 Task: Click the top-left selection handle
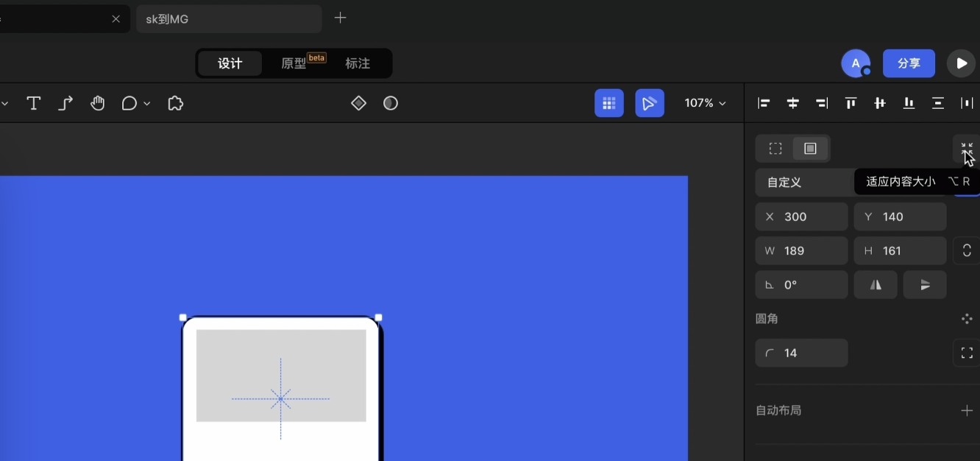183,317
